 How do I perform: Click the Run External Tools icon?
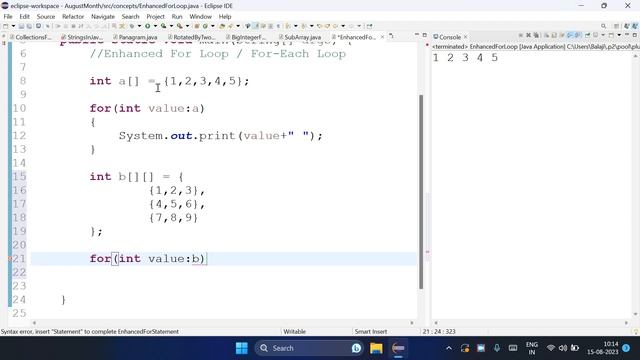tap(180, 26)
